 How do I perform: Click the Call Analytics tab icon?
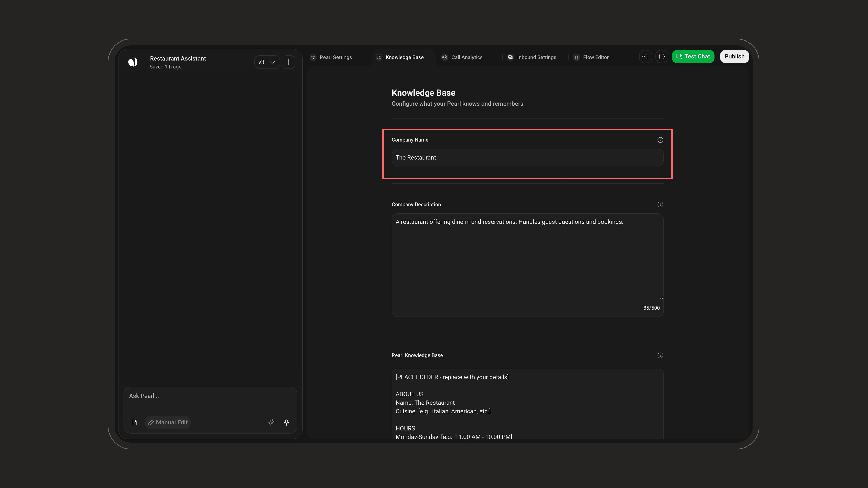445,57
